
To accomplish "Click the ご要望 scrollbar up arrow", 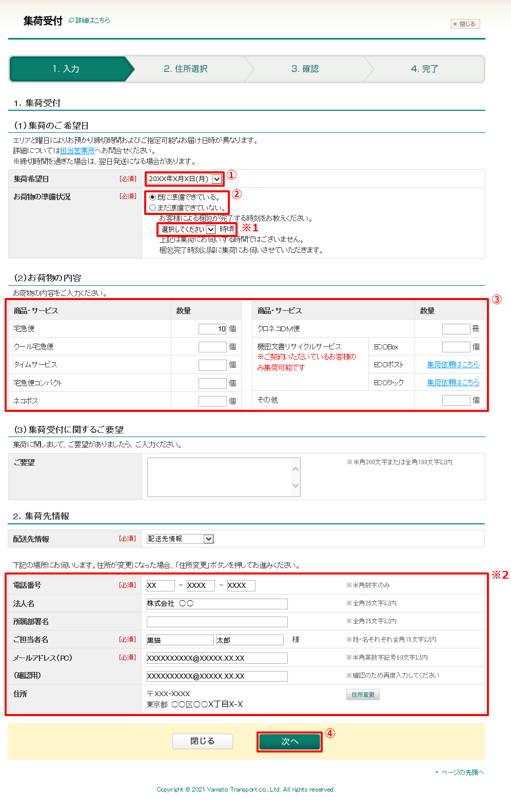I will pos(296,469).
